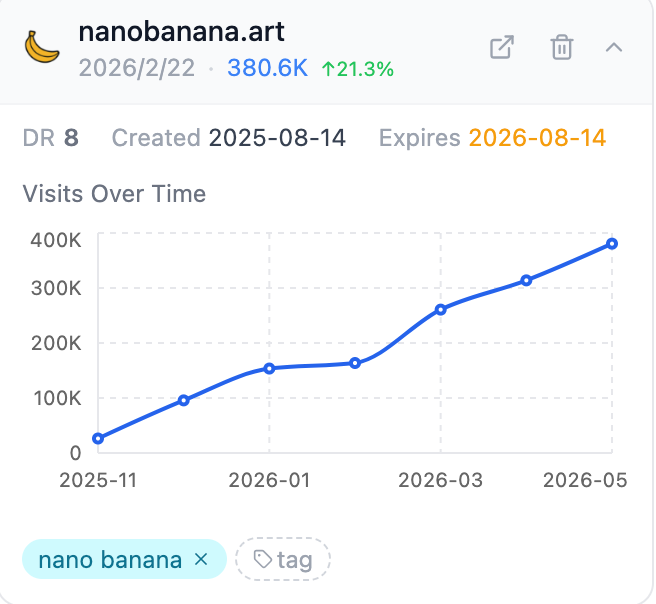
Task: Click the nanobanana.art domain title
Action: click(x=182, y=32)
